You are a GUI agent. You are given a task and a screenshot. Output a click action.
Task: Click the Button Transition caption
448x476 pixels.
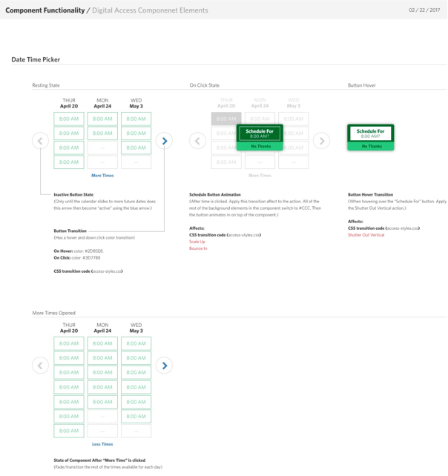click(70, 231)
